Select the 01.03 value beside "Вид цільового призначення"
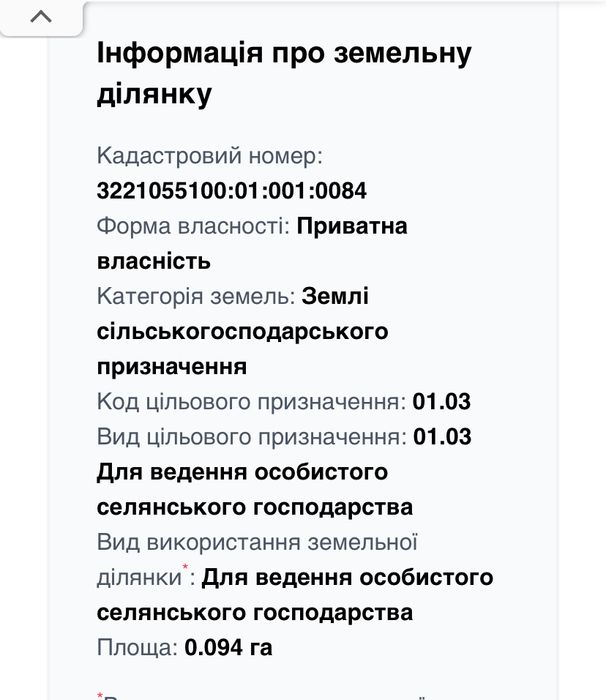The width and height of the screenshot is (606, 700). pyautogui.click(x=442, y=437)
